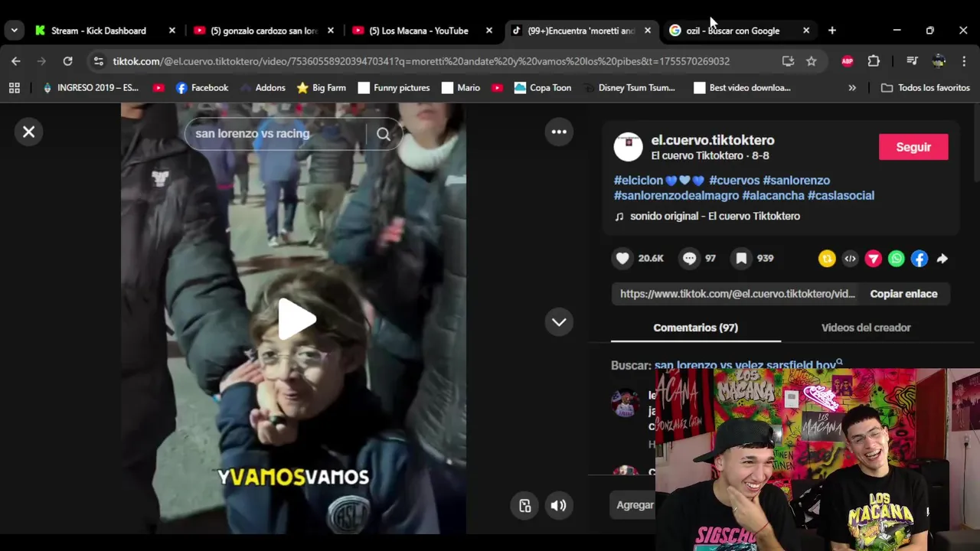980x551 pixels.
Task: Close the Los Macana YouTube tab
Action: point(489,31)
